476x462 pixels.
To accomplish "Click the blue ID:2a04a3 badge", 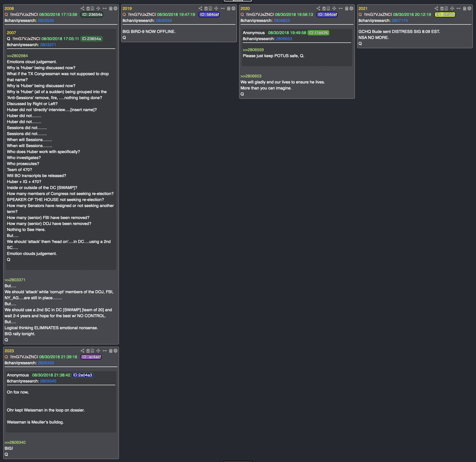I will pos(82,375).
